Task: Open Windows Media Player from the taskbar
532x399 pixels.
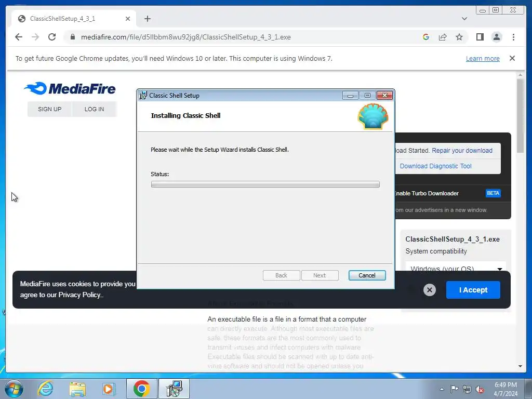Action: point(109,389)
